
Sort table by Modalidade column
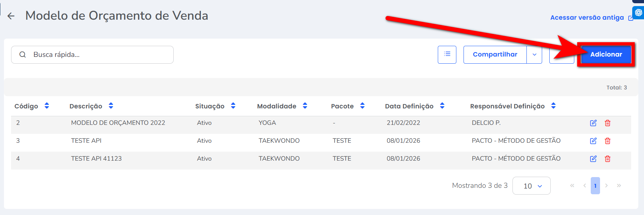click(x=305, y=106)
